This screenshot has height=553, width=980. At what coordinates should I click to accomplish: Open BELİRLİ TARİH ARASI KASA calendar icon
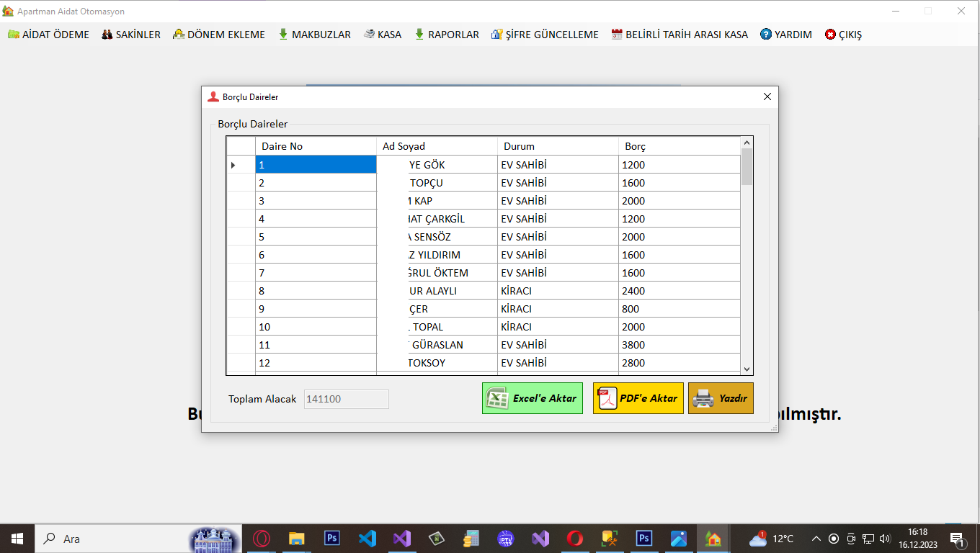617,35
